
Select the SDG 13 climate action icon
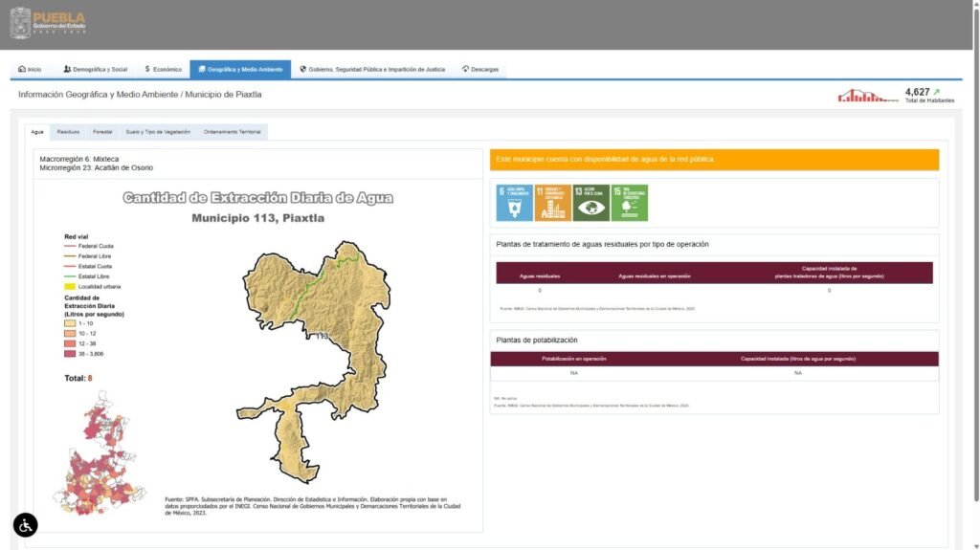[590, 203]
